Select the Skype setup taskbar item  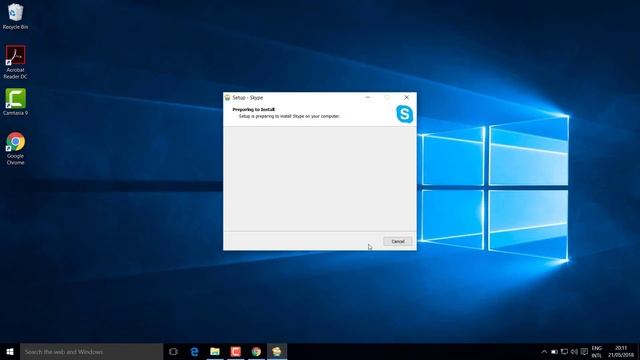[277, 351]
